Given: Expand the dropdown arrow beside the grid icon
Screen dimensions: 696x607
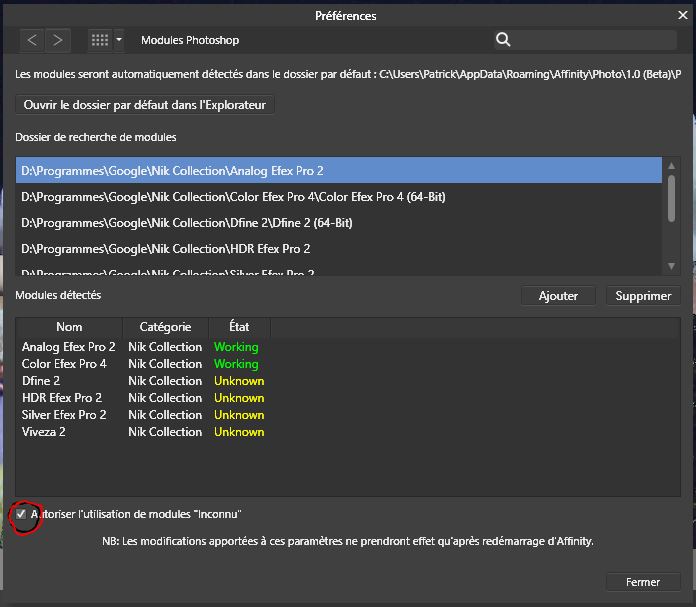Looking at the screenshot, I should [x=119, y=40].
